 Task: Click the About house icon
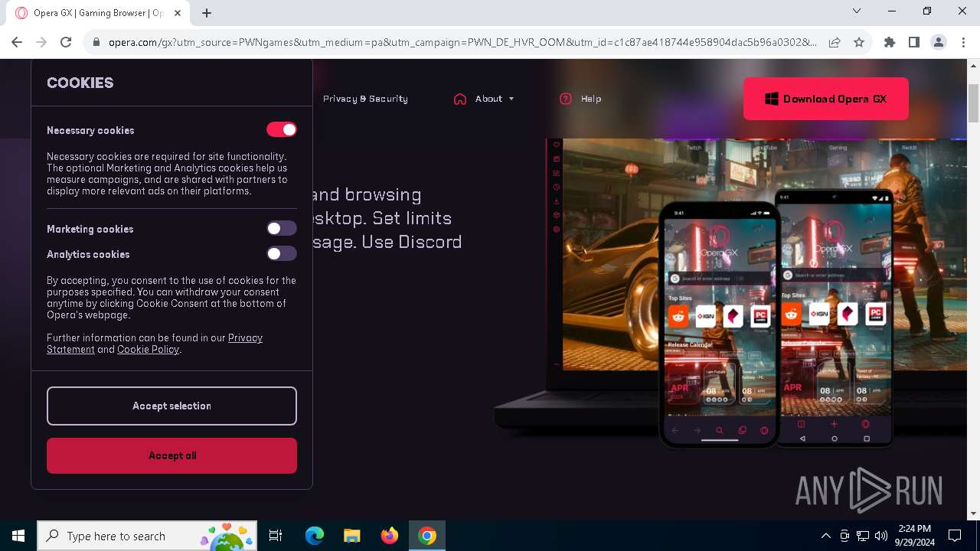point(460,99)
